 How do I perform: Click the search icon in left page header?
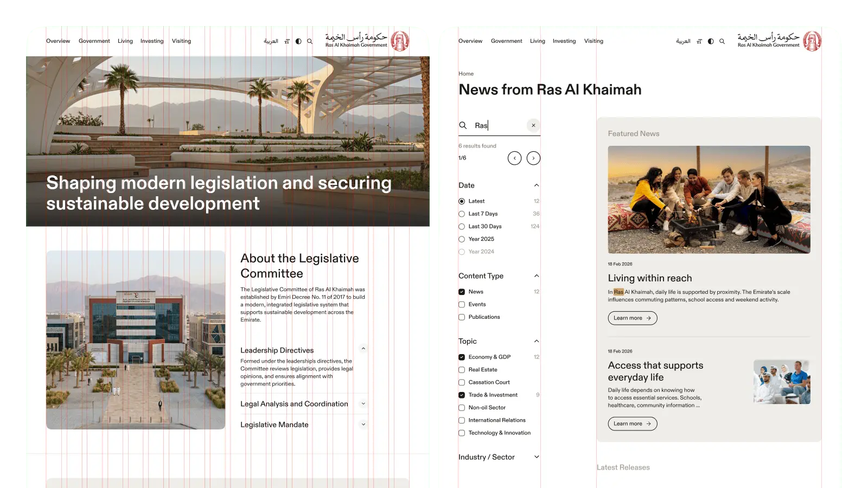point(310,41)
